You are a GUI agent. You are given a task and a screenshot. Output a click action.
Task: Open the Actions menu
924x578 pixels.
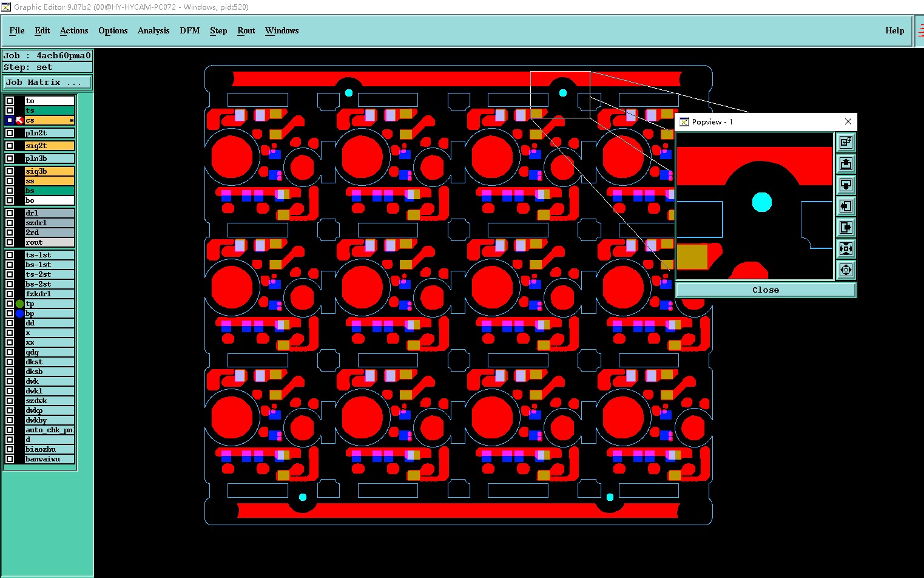click(x=74, y=31)
